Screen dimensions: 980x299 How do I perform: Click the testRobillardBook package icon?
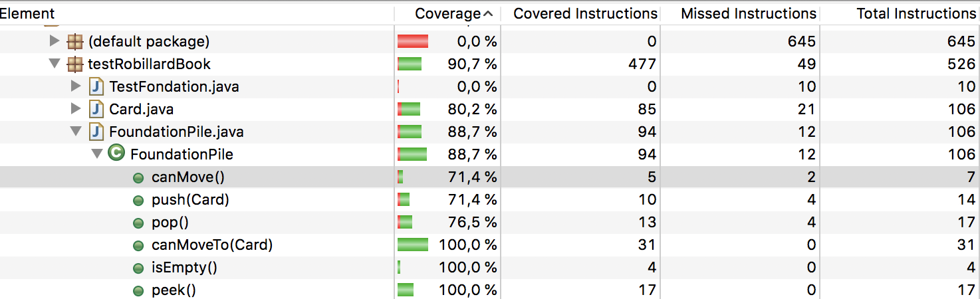pos(75,64)
